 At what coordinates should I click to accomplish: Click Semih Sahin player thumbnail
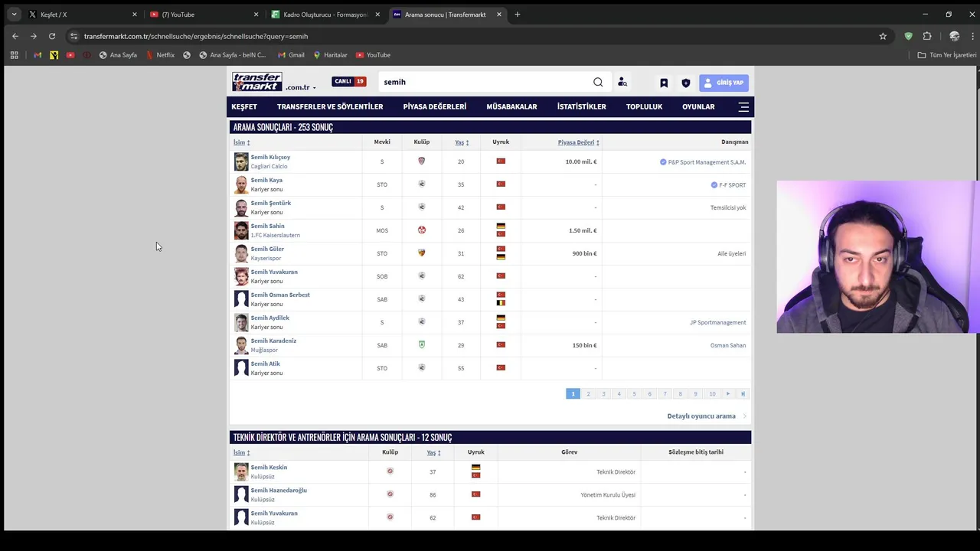(x=241, y=230)
